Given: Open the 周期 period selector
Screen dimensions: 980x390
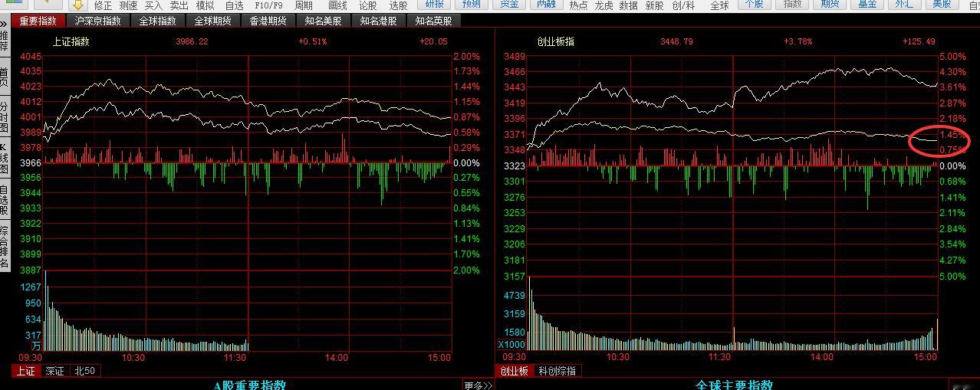Looking at the screenshot, I should coord(304,5).
